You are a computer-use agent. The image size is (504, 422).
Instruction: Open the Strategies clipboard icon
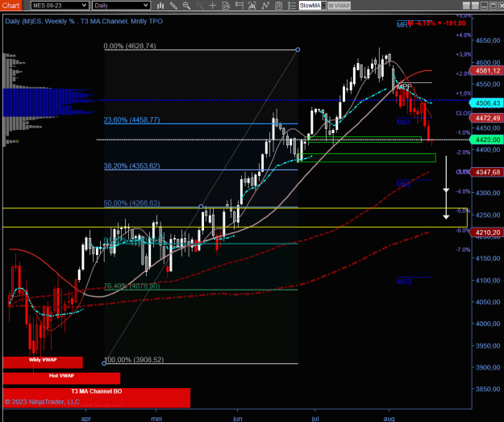pos(279,6)
